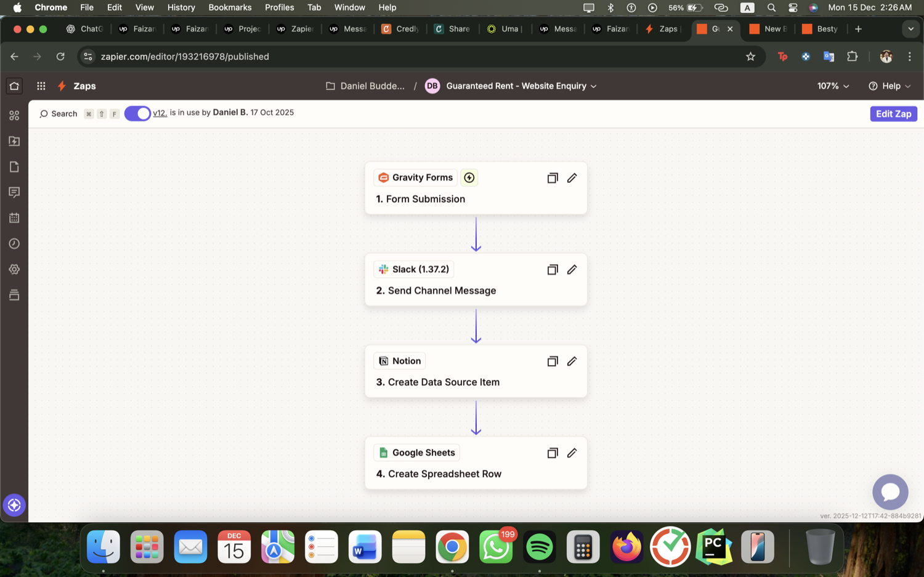Bookmark this page with star icon
Image resolution: width=924 pixels, height=577 pixels.
tap(750, 57)
